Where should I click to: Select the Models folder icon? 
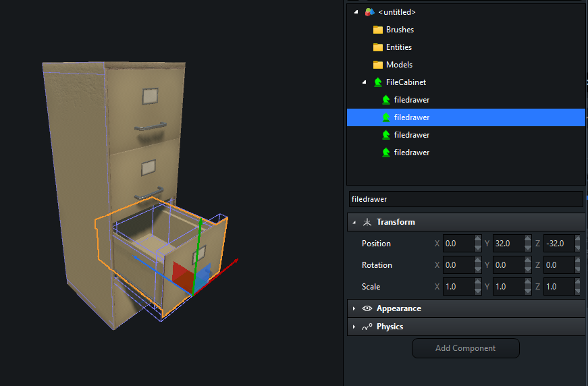click(378, 65)
